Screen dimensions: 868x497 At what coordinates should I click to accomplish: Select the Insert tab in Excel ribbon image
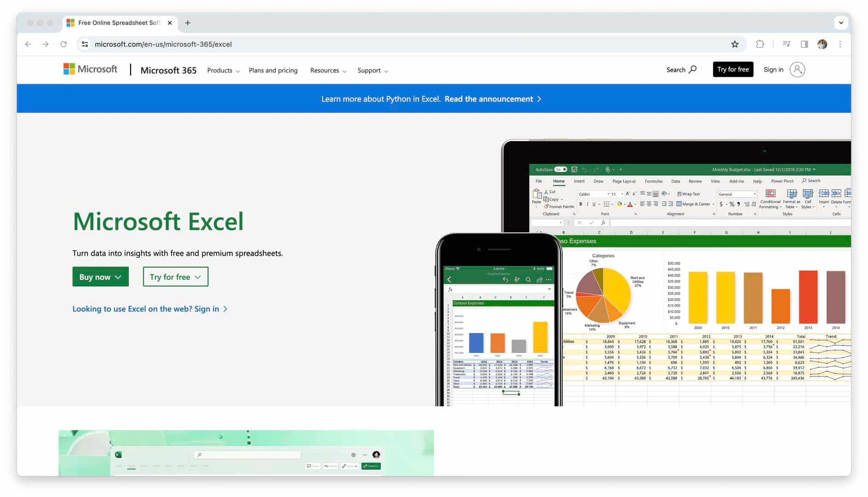pos(579,181)
